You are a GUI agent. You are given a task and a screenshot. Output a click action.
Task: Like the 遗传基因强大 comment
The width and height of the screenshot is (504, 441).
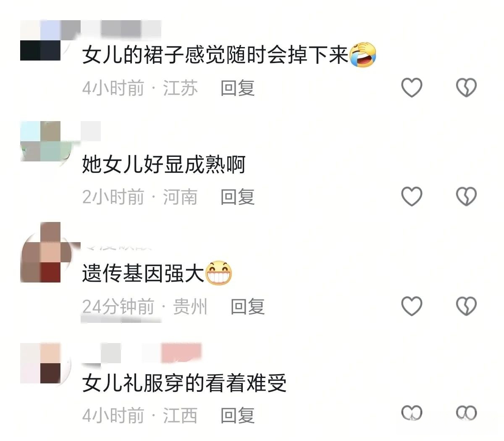pos(412,306)
